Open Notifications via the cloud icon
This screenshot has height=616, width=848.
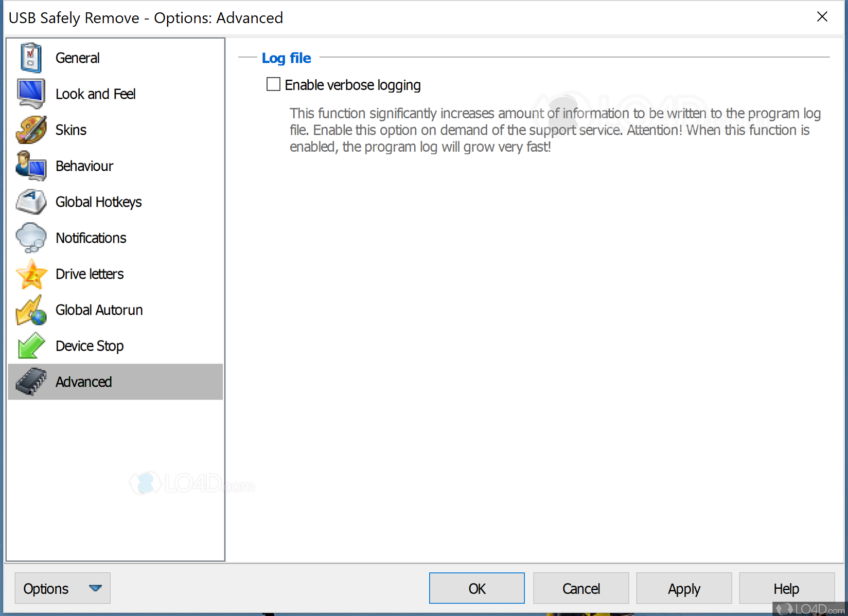coord(30,238)
